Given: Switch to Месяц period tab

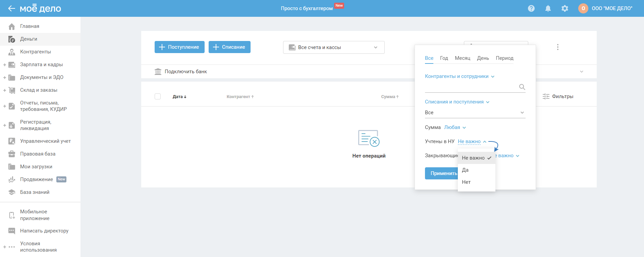Looking at the screenshot, I should click(x=463, y=58).
